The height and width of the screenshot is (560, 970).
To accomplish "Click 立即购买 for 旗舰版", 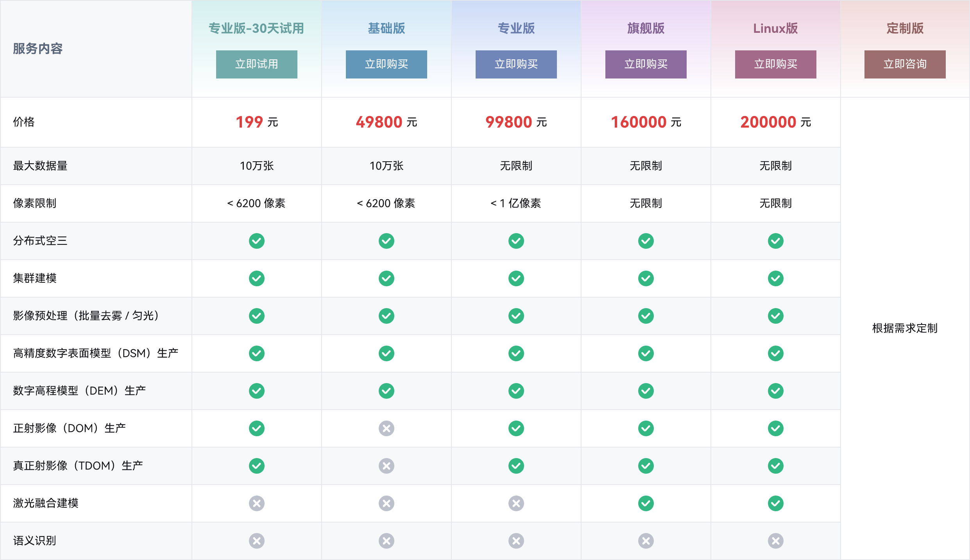I will point(646,64).
